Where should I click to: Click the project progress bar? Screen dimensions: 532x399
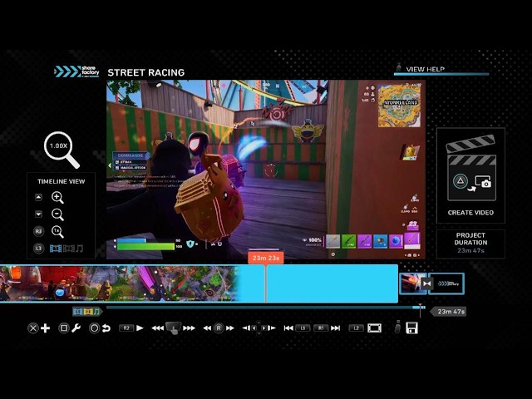266,308
